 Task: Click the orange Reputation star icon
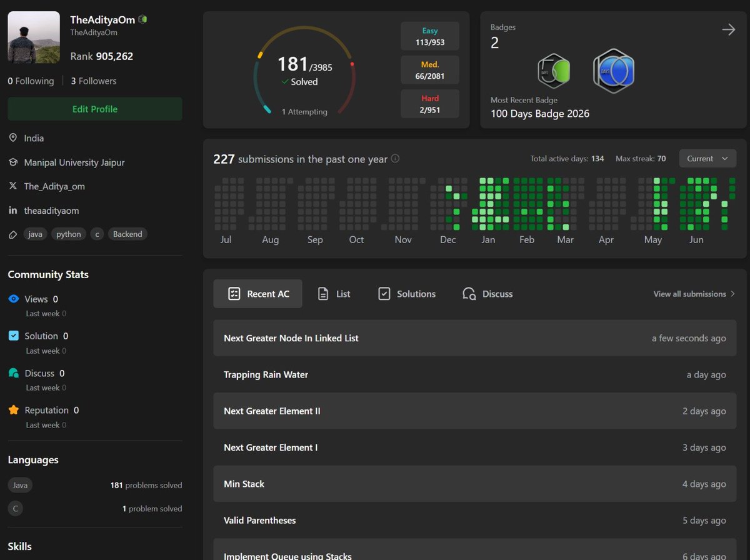14,410
